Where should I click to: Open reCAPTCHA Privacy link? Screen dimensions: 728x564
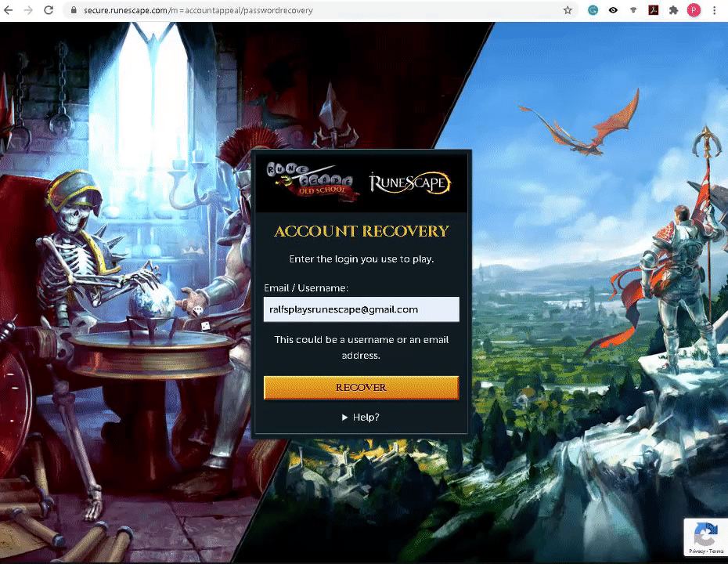(697, 551)
